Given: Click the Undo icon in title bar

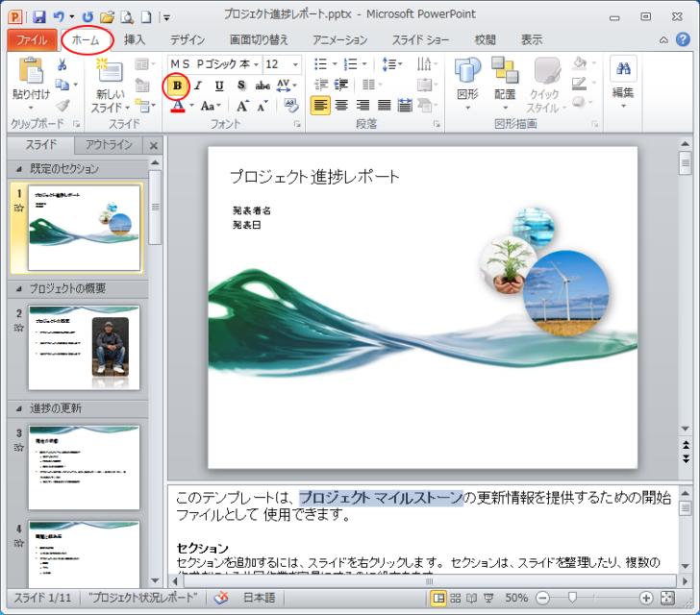Looking at the screenshot, I should [x=59, y=17].
